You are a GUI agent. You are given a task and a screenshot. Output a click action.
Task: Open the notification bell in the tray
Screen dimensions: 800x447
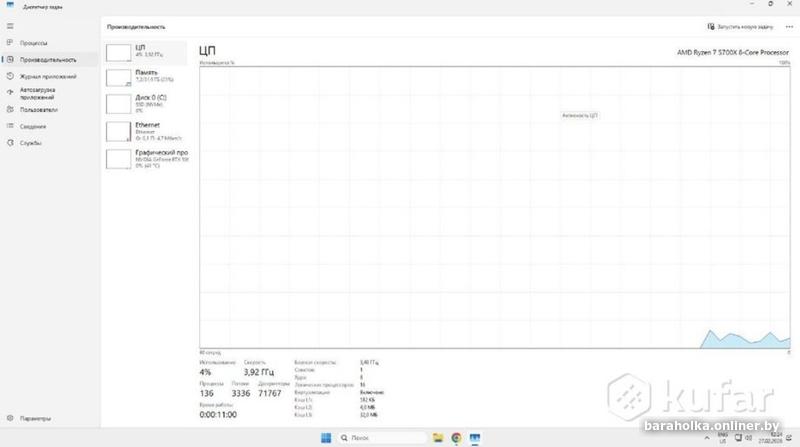click(x=789, y=438)
